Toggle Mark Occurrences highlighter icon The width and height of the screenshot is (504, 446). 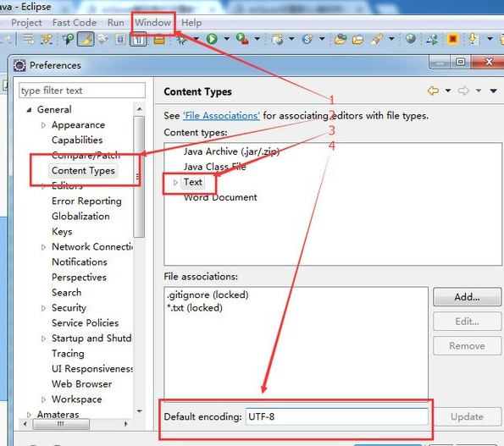point(86,40)
